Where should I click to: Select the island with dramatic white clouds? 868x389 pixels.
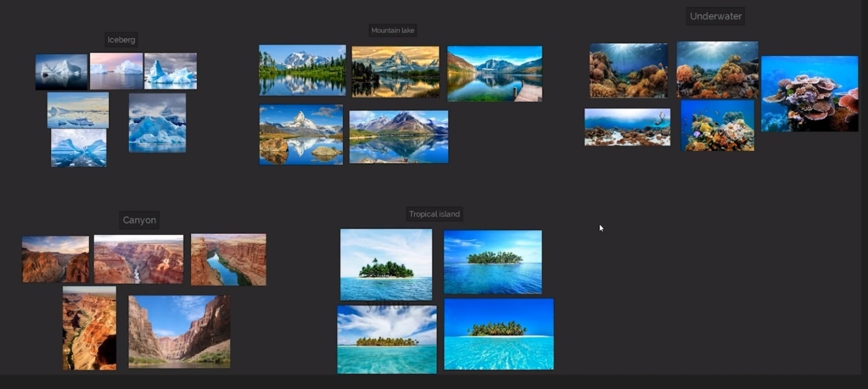(387, 339)
